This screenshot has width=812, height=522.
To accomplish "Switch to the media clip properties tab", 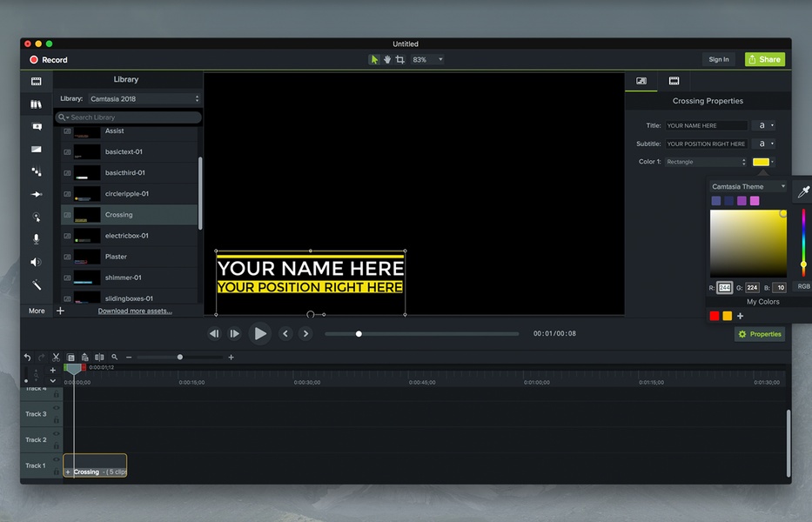I will (x=674, y=81).
